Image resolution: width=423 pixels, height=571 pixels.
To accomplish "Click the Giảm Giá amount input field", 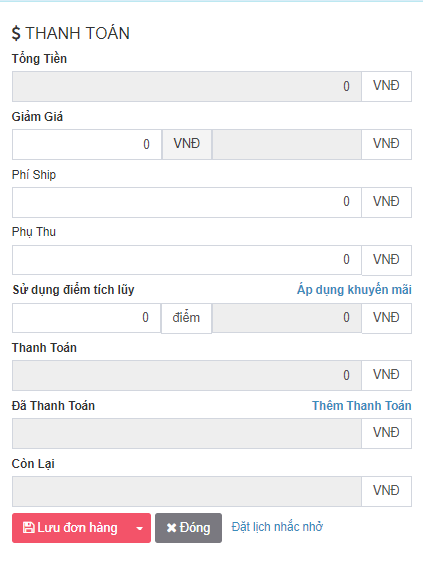I will (x=87, y=144).
